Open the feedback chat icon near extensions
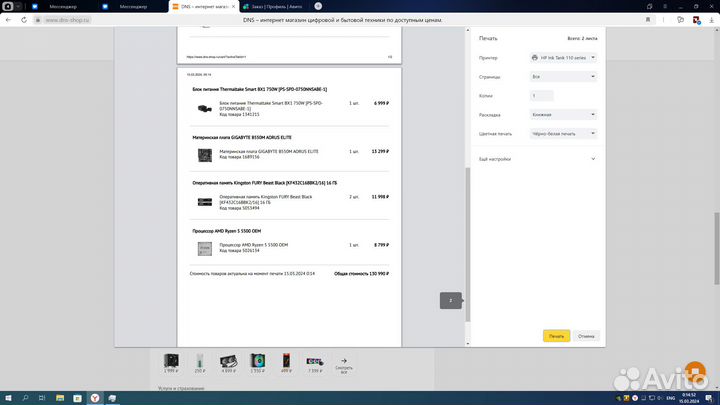This screenshot has height=405, width=720. pyautogui.click(x=681, y=20)
